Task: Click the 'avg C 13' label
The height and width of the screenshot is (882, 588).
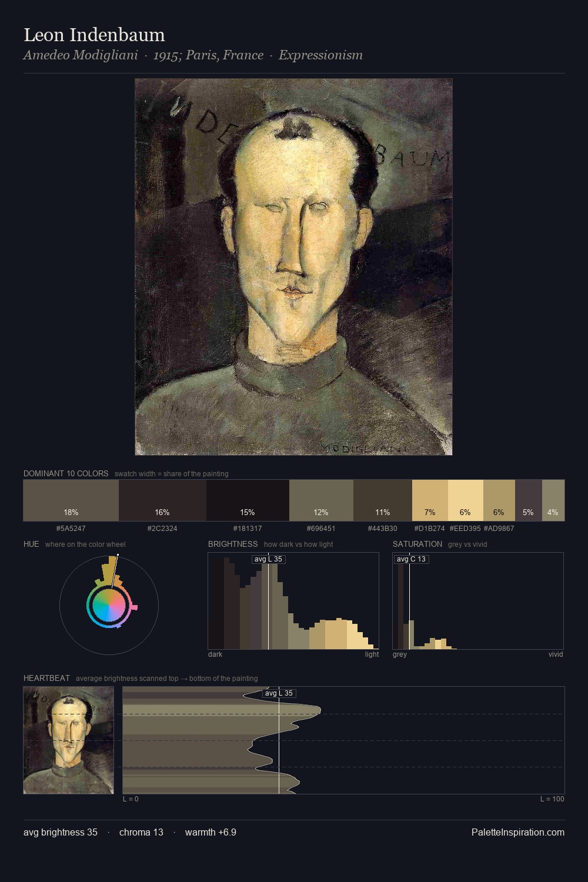Action: 411,559
